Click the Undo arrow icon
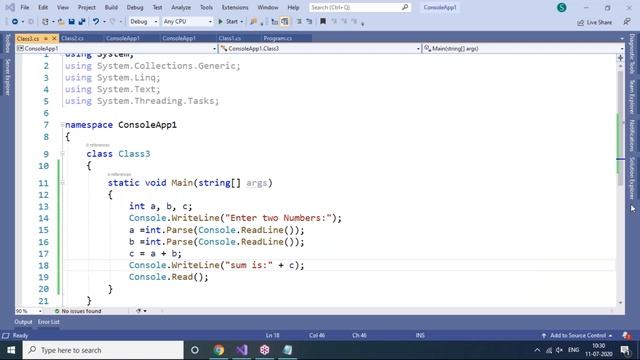 pos(96,22)
